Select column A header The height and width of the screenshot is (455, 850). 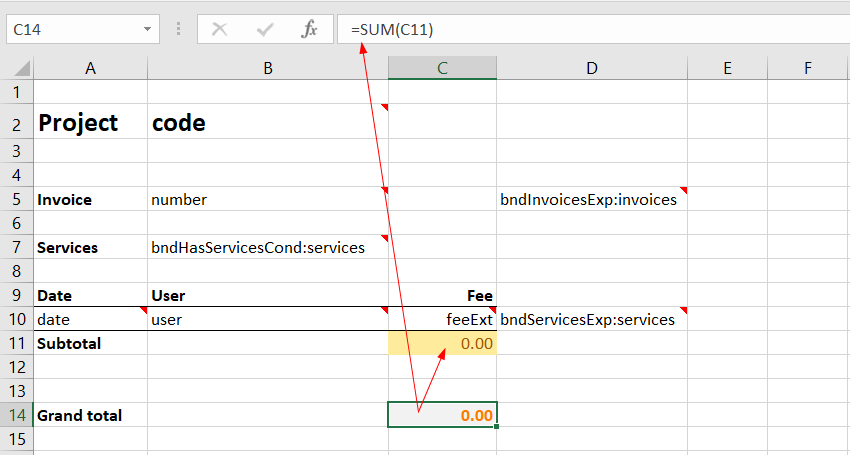(90, 68)
